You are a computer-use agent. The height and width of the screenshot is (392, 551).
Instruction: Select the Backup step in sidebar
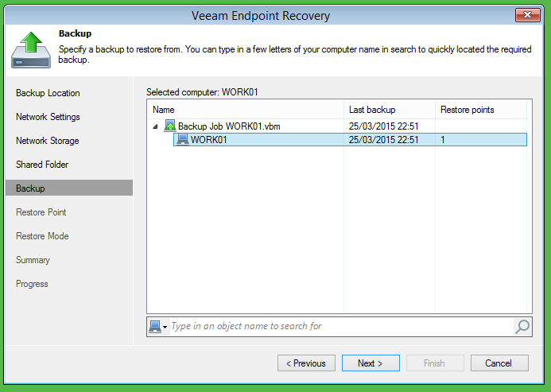coord(69,188)
